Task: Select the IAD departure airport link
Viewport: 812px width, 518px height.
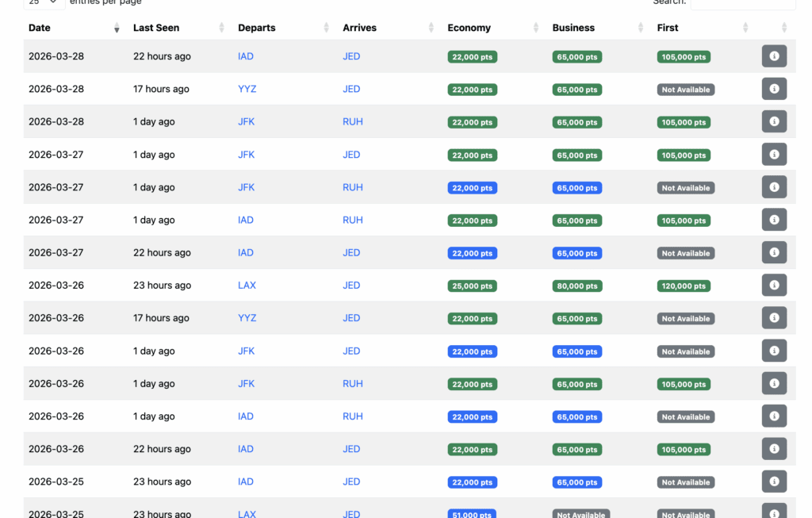Action: [x=246, y=56]
